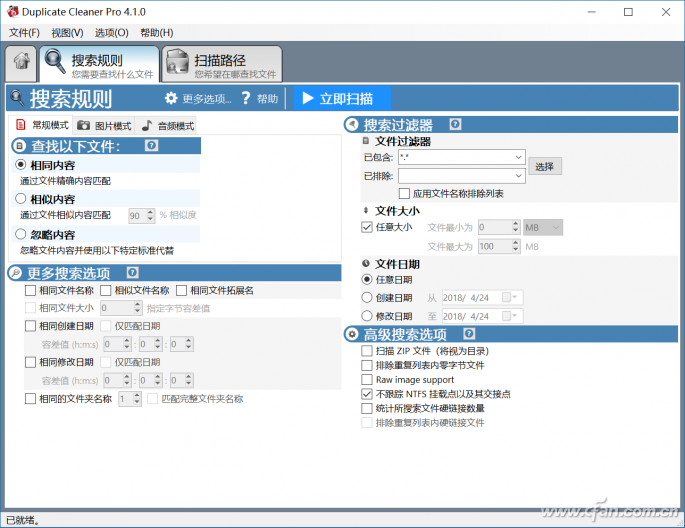Enable 排除重复列表内零字节文件 checkbox

tap(367, 365)
